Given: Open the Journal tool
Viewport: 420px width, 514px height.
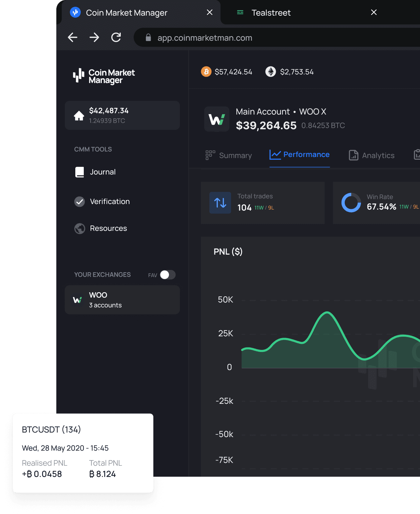Looking at the screenshot, I should [95, 172].
